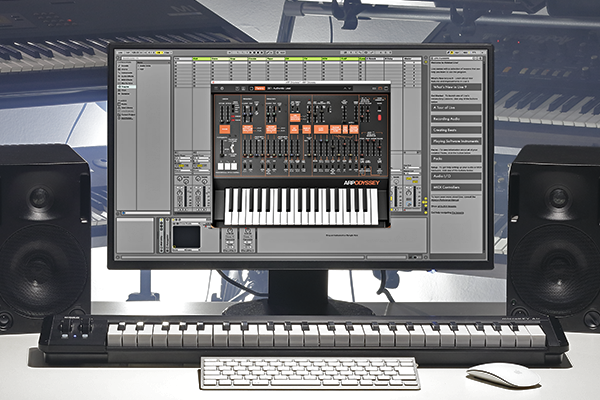
Task: Click the browser search field
Action: click(145, 59)
